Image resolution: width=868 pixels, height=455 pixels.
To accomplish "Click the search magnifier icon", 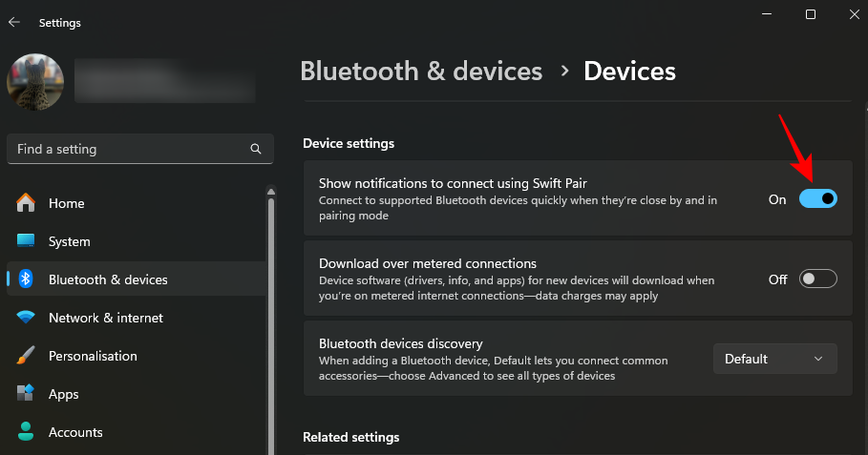I will point(256,150).
